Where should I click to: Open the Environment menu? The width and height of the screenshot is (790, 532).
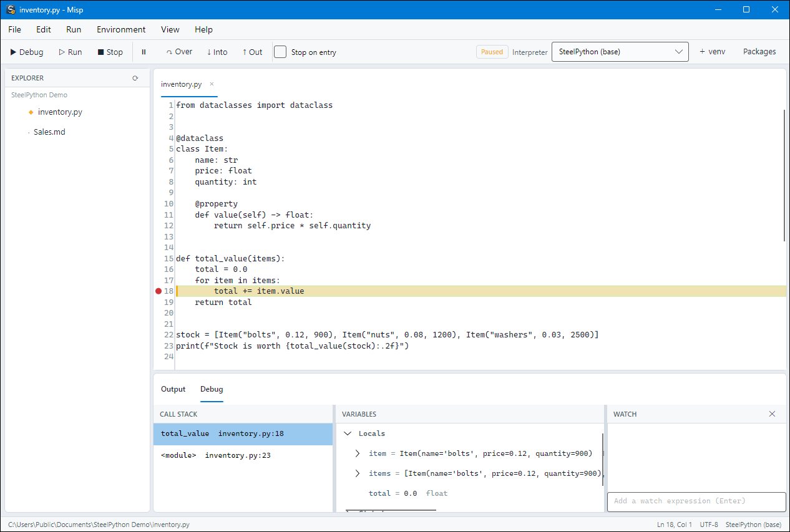(x=121, y=29)
